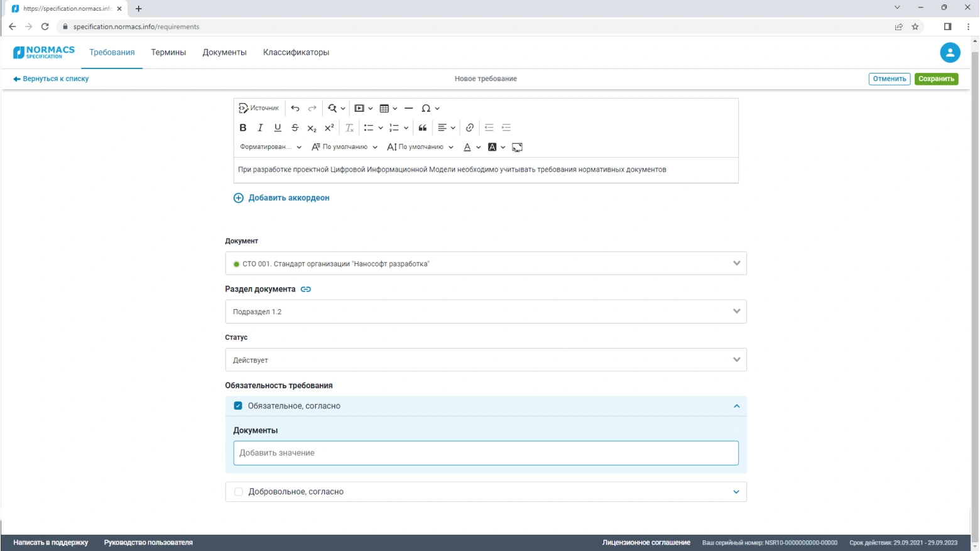The width and height of the screenshot is (980, 551).
Task: Open the 'Классификаторы' tab
Action: [296, 53]
